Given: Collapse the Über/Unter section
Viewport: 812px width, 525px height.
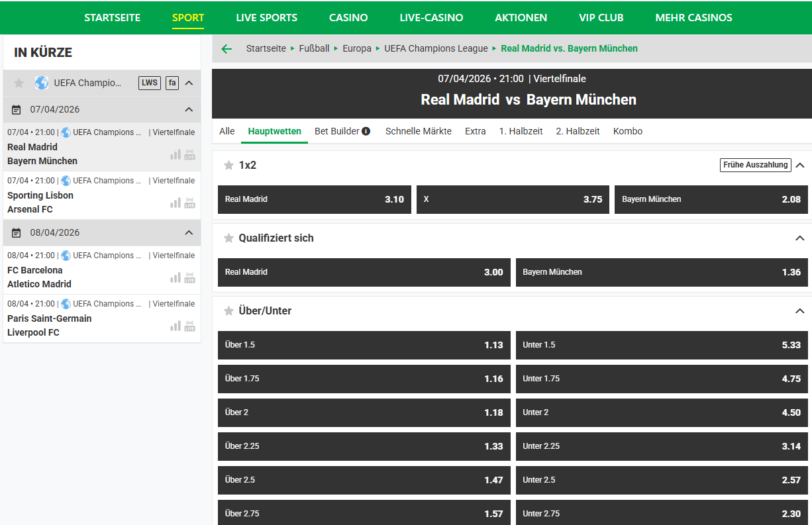Looking at the screenshot, I should (x=800, y=311).
